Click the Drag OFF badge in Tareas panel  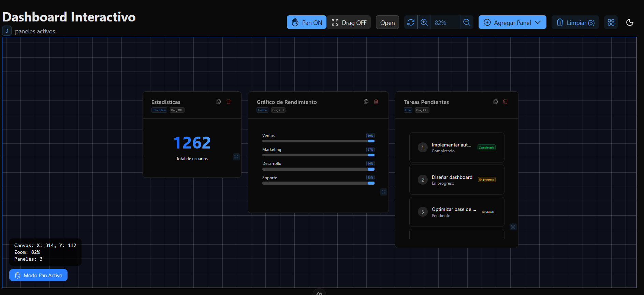[422, 110]
